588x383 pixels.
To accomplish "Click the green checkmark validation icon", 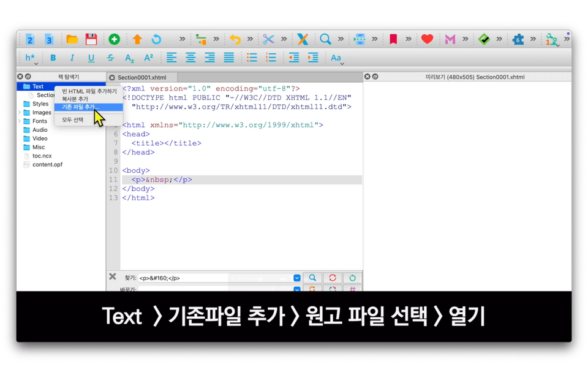I will pos(484,39).
